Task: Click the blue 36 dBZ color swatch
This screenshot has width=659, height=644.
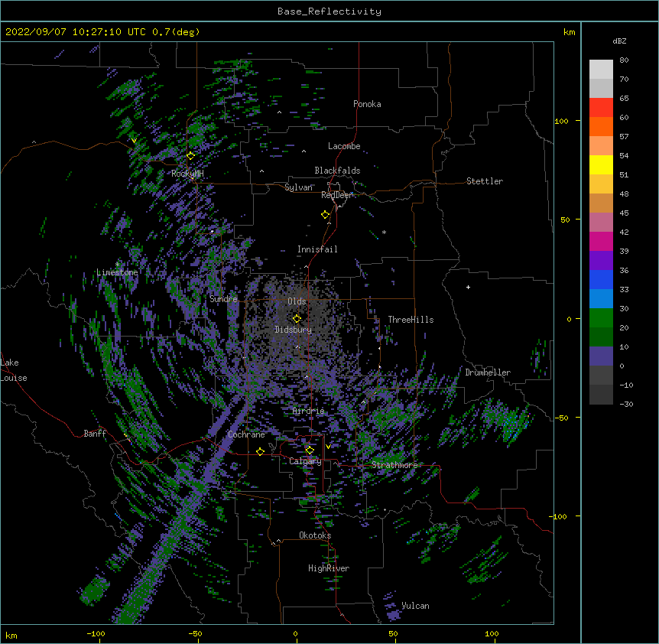Action: coord(601,279)
